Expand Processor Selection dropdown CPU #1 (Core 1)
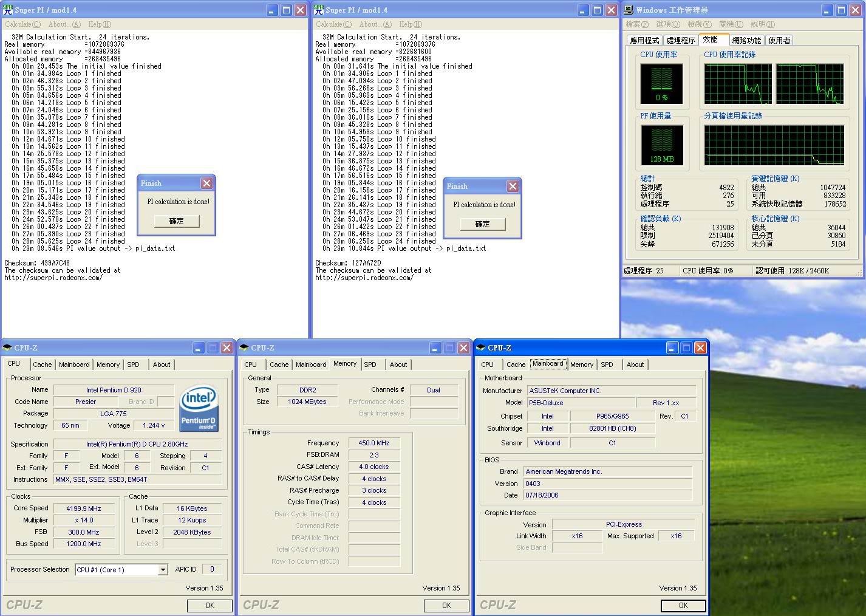866x616 pixels. tap(163, 570)
